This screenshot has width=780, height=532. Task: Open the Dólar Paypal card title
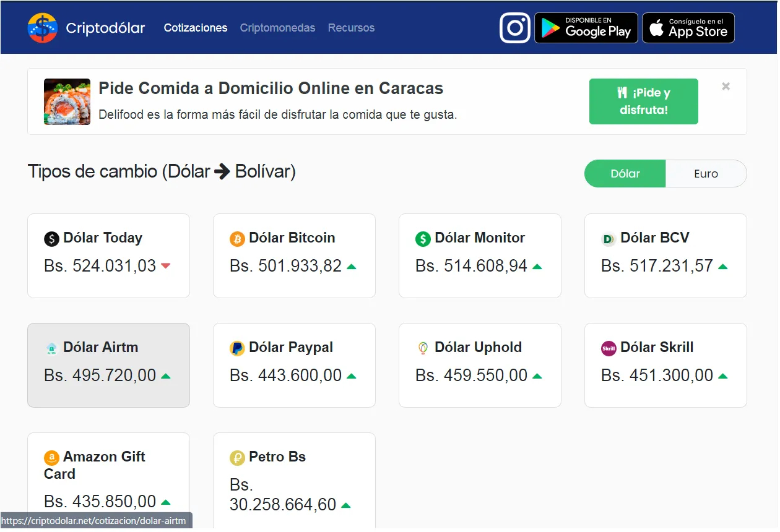291,348
